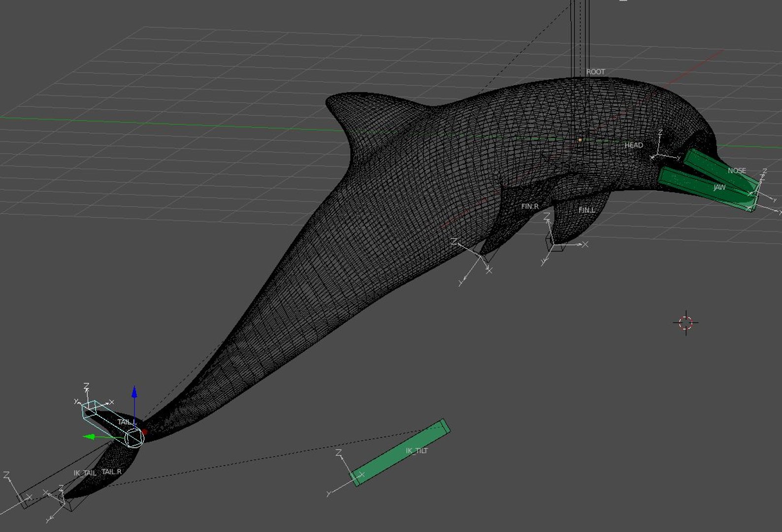Click the 3D cursor crosshair

tap(686, 323)
